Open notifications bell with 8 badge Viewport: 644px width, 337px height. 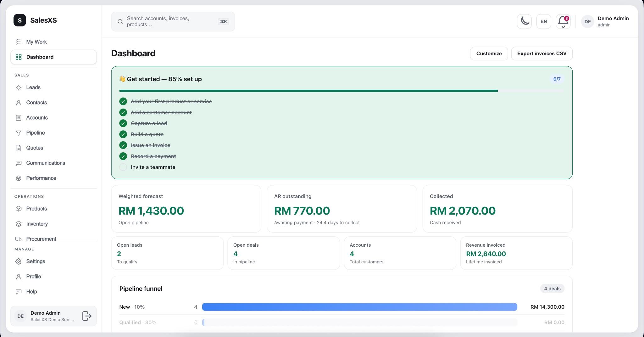pyautogui.click(x=563, y=21)
